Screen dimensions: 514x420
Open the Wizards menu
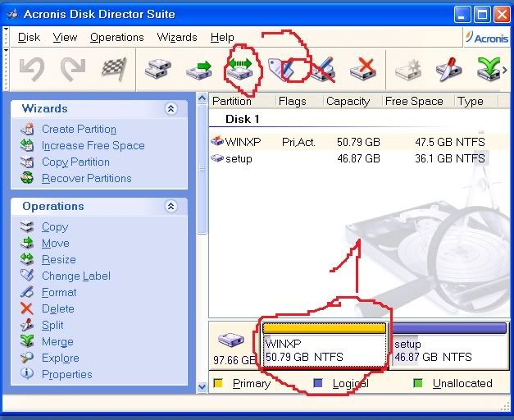pyautogui.click(x=177, y=38)
